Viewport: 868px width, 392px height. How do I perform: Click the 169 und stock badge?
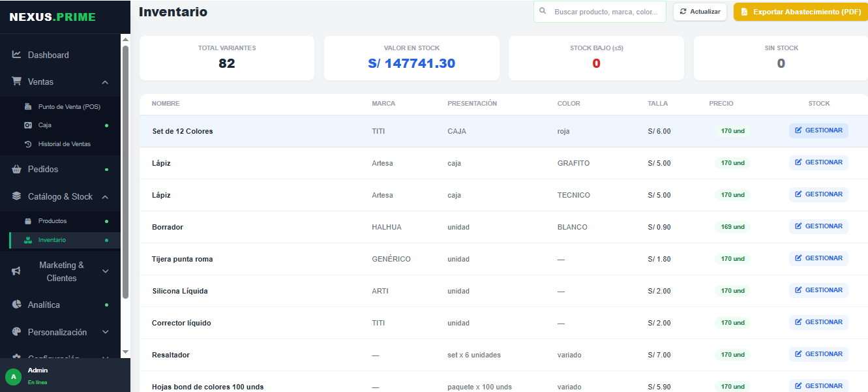click(x=733, y=227)
